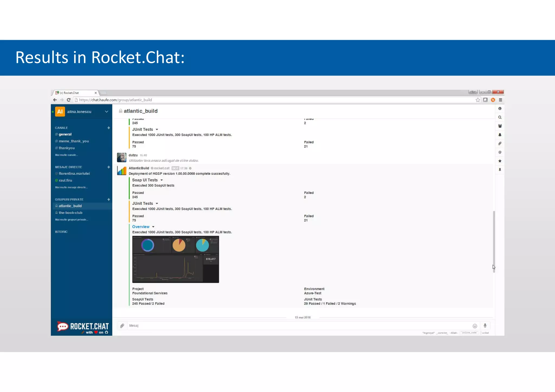The image size is (555, 392).
Task: Click Mai multe mesaje directe link
Action: (x=71, y=187)
